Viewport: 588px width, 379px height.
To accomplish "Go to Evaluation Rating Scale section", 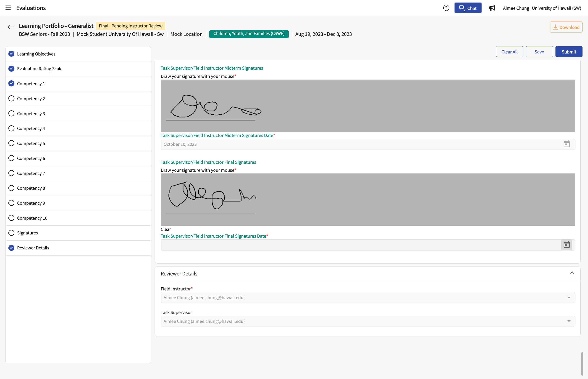I will coord(78,69).
